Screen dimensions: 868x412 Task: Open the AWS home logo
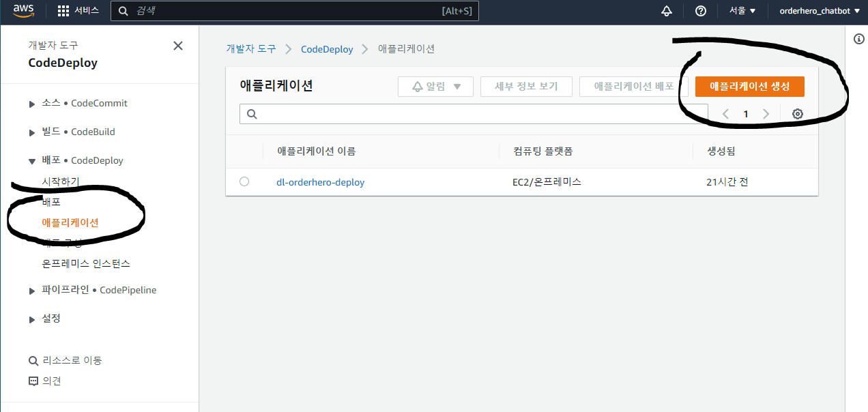click(x=23, y=11)
